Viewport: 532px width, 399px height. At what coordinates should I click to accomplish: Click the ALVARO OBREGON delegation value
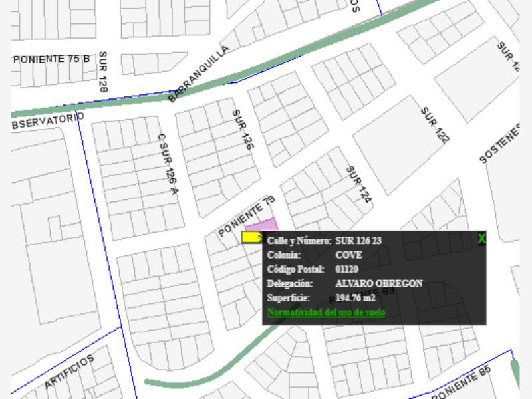[x=378, y=283]
